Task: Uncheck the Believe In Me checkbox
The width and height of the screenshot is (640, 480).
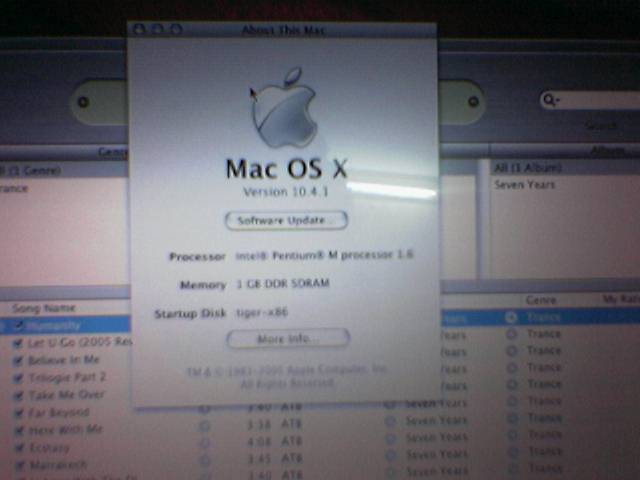Action: tap(18, 360)
